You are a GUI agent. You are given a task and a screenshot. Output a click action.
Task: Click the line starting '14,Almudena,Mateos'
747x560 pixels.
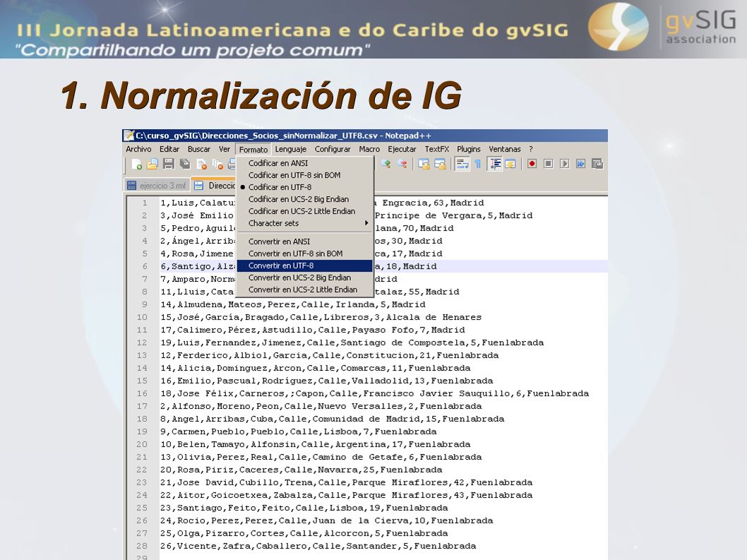[x=292, y=304]
